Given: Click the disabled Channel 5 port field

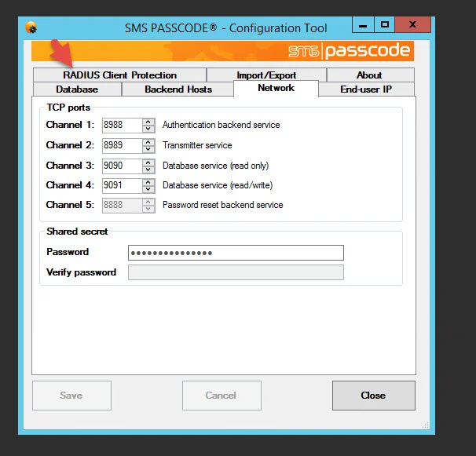Looking at the screenshot, I should point(122,205).
